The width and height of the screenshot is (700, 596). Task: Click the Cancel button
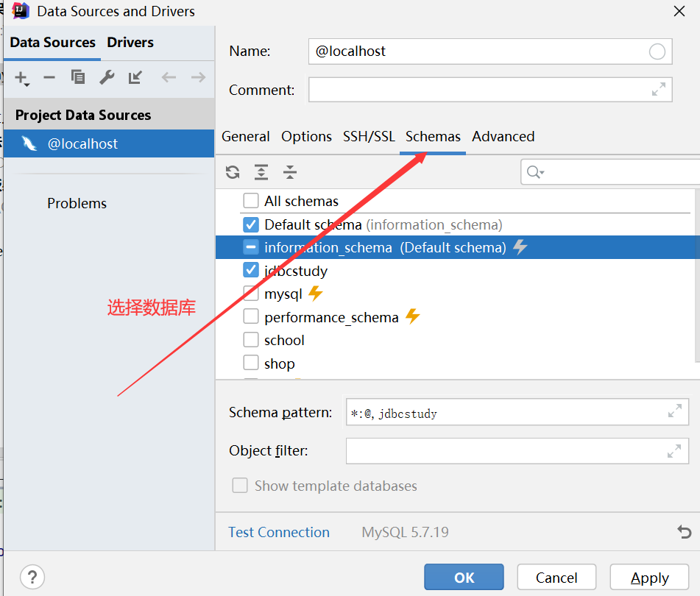[x=556, y=578]
